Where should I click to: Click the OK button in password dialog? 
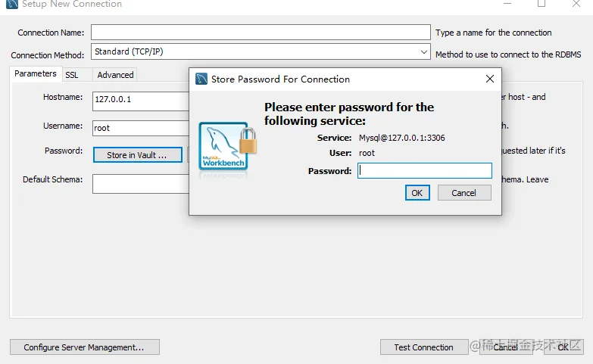point(417,193)
